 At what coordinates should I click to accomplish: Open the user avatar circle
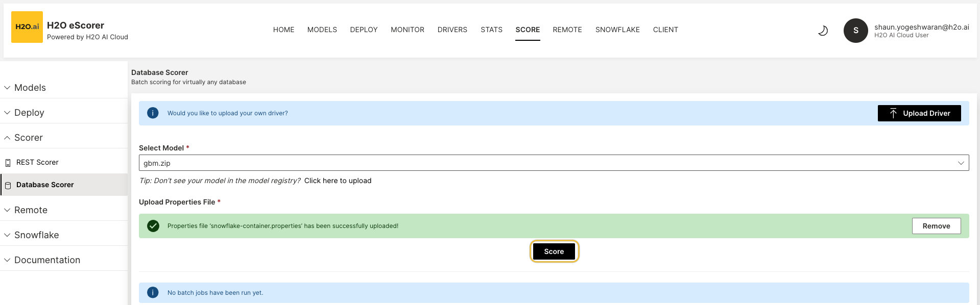pyautogui.click(x=855, y=31)
